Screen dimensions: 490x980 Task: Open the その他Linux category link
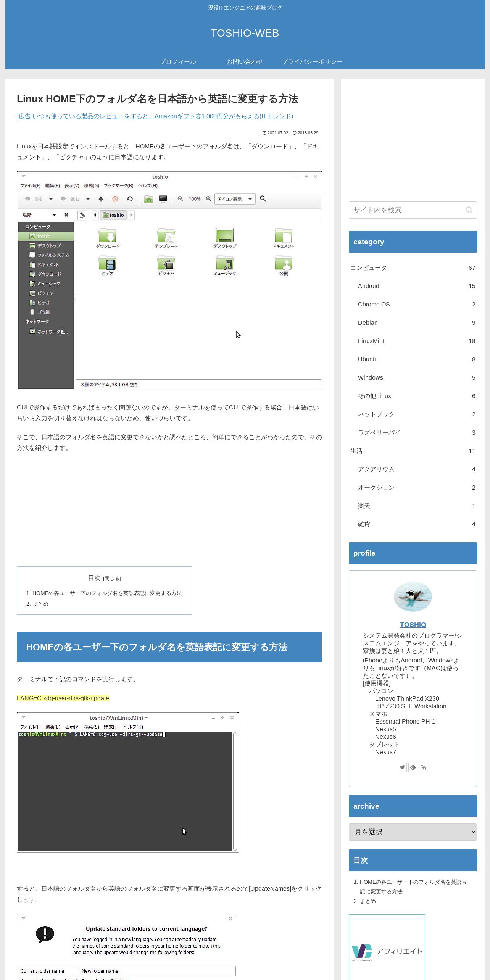tap(417, 396)
